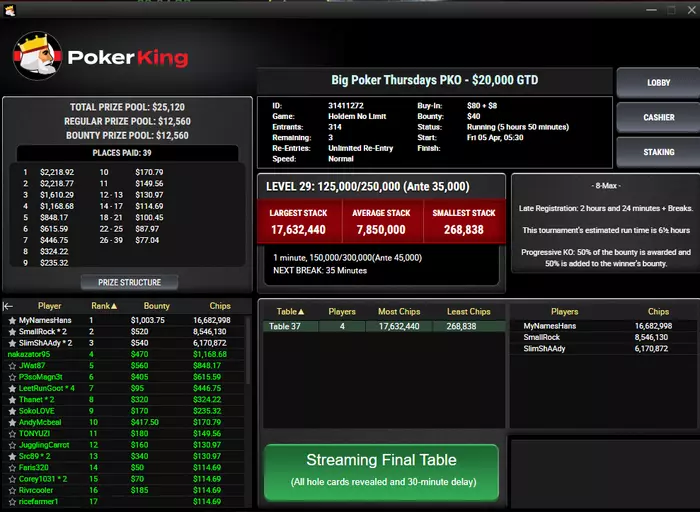Toggle favorite star for MyNamesHans
The image size is (700, 512).
tap(12, 321)
